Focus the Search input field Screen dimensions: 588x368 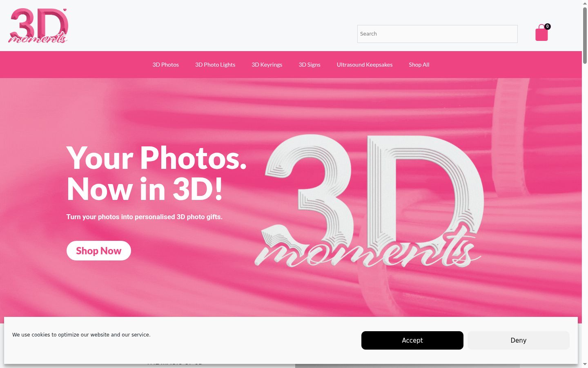click(x=437, y=34)
